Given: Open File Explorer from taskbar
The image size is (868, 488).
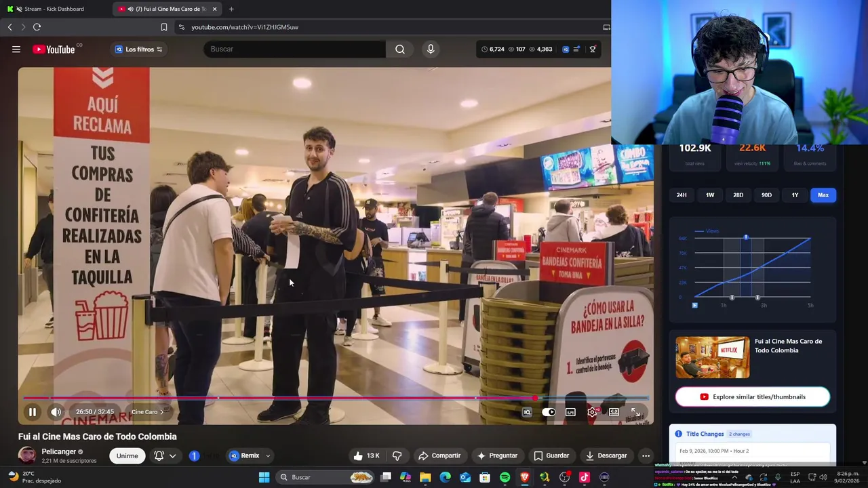Looking at the screenshot, I should [x=425, y=477].
